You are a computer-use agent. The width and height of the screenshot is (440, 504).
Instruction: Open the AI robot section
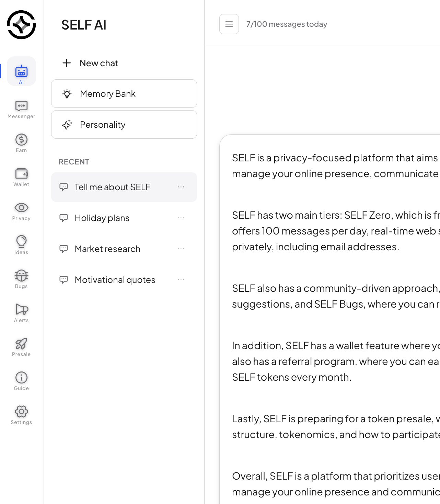(21, 71)
